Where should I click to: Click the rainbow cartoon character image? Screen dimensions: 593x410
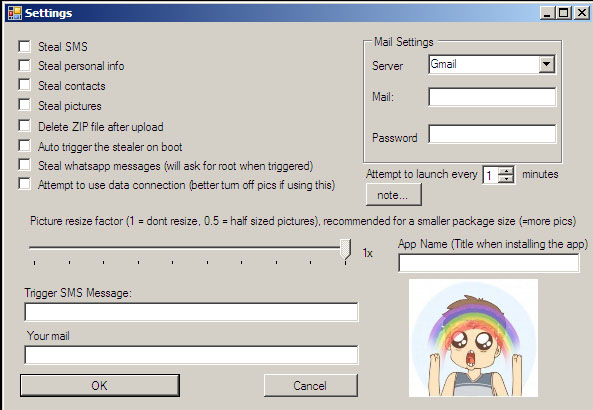click(x=473, y=338)
